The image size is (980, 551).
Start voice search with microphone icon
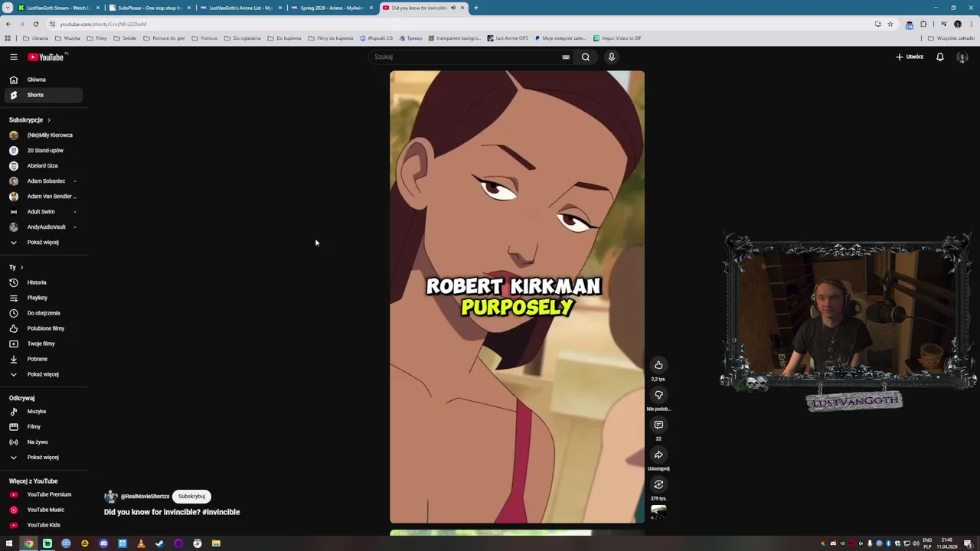[611, 57]
